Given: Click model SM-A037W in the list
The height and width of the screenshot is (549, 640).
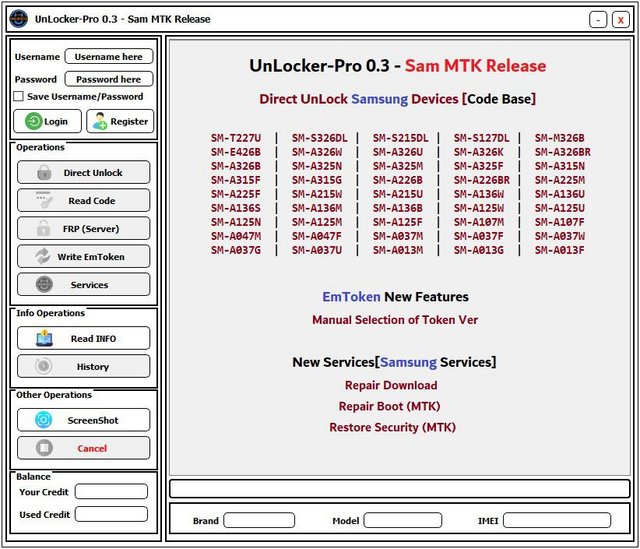Looking at the screenshot, I should point(560,236).
